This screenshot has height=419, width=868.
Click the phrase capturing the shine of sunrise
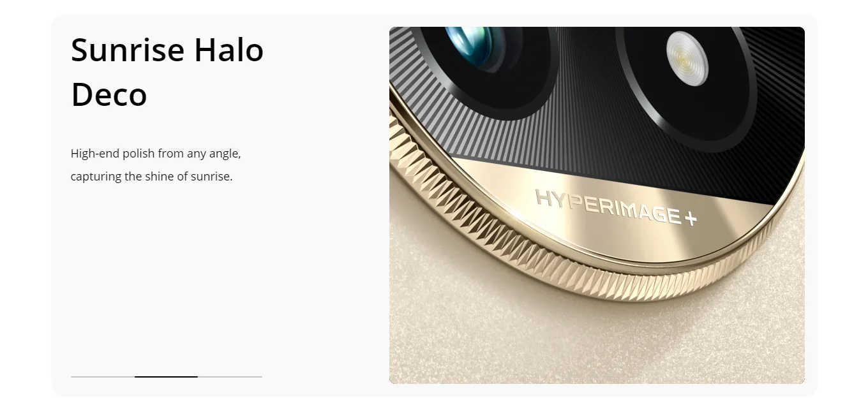pyautogui.click(x=151, y=177)
